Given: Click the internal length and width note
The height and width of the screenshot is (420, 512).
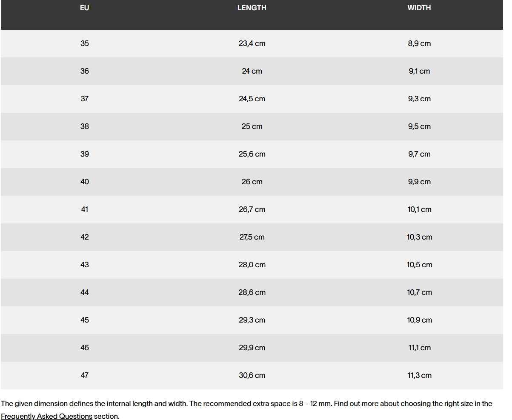Looking at the screenshot, I should [x=170, y=403].
